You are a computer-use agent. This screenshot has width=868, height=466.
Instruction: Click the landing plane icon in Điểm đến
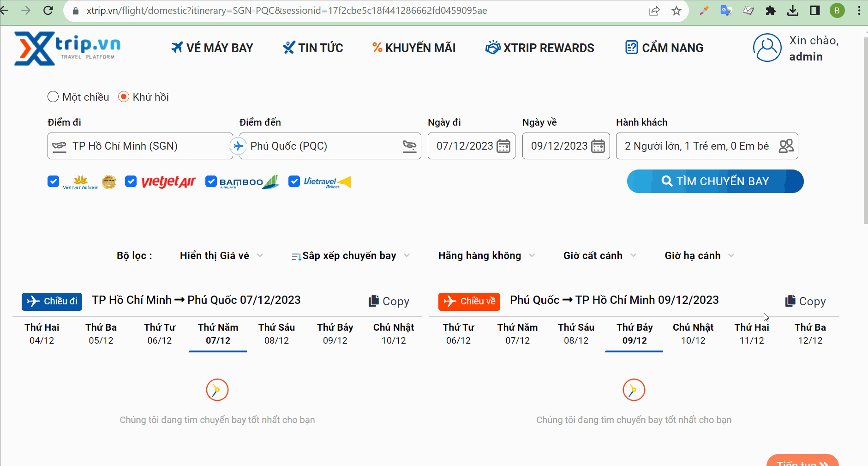pyautogui.click(x=409, y=146)
